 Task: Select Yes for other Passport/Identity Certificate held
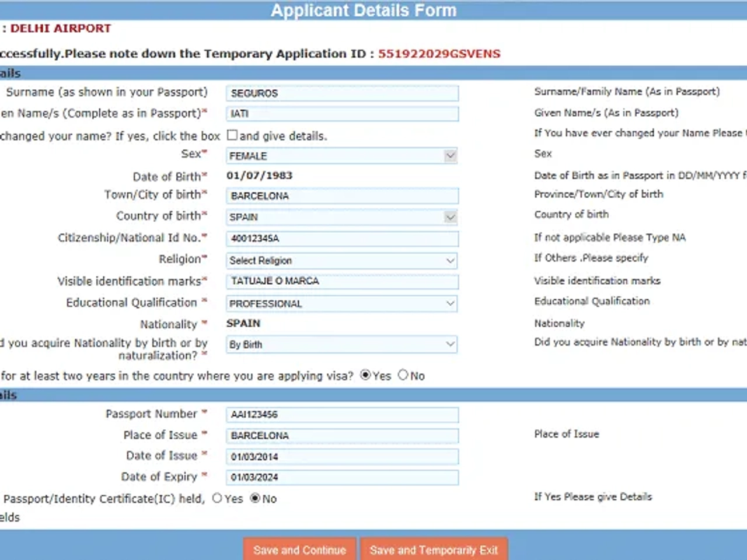tap(217, 498)
